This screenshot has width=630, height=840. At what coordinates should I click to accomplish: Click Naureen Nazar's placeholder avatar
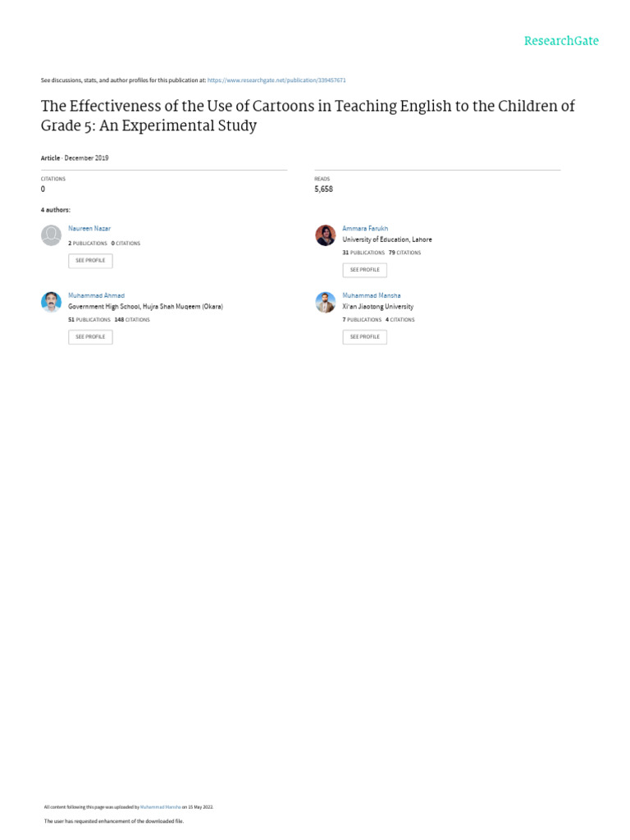pyautogui.click(x=51, y=235)
